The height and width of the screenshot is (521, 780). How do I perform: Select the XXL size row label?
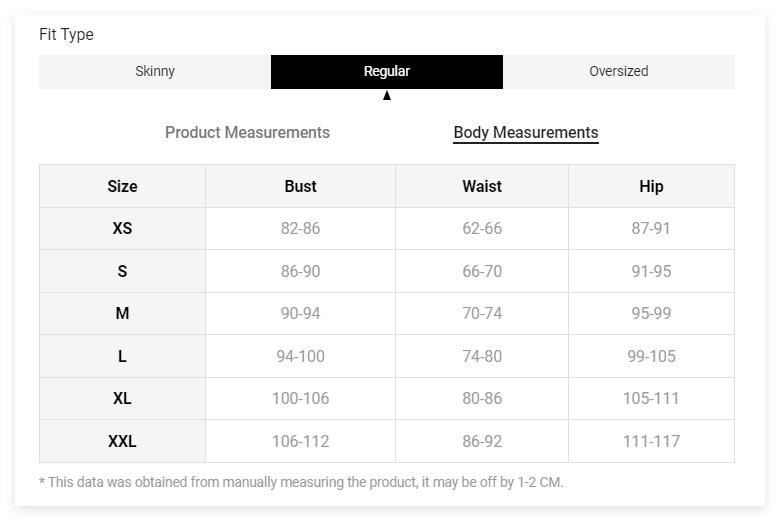point(122,441)
